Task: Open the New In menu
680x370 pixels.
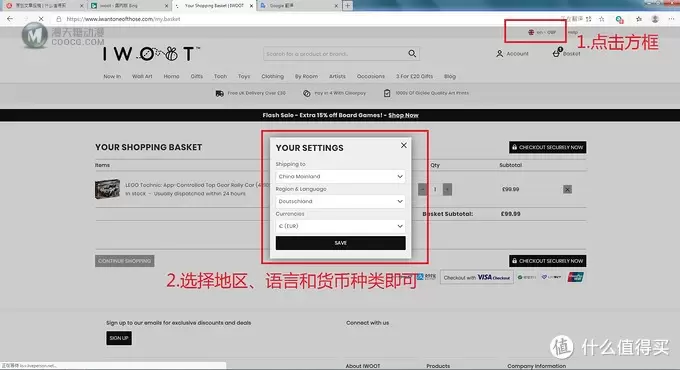Action: 112,76
